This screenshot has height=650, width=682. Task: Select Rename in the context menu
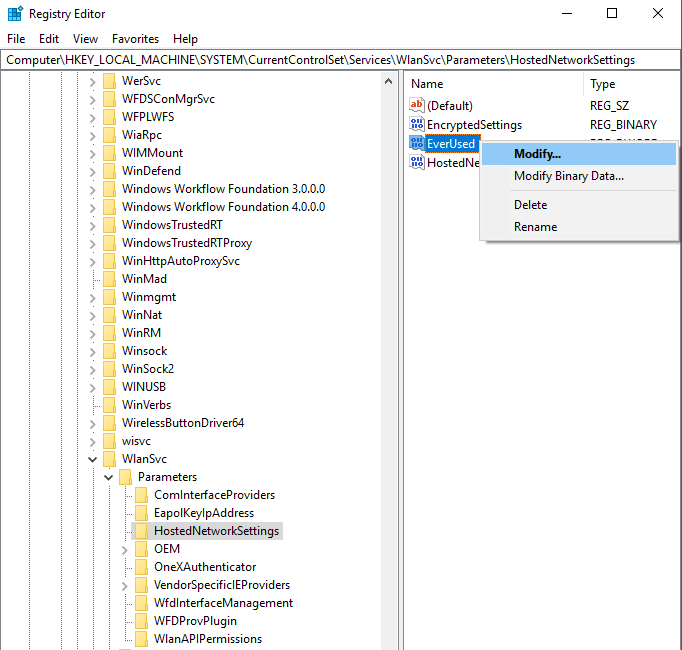coord(579,227)
